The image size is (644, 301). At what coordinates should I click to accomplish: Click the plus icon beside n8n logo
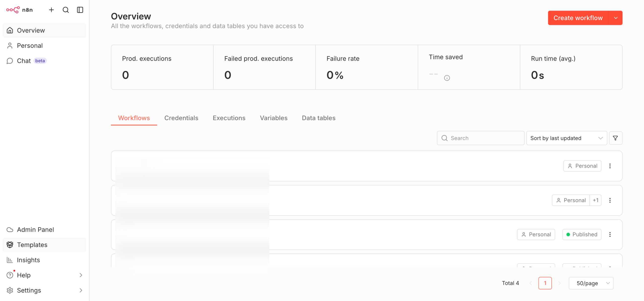pyautogui.click(x=51, y=10)
